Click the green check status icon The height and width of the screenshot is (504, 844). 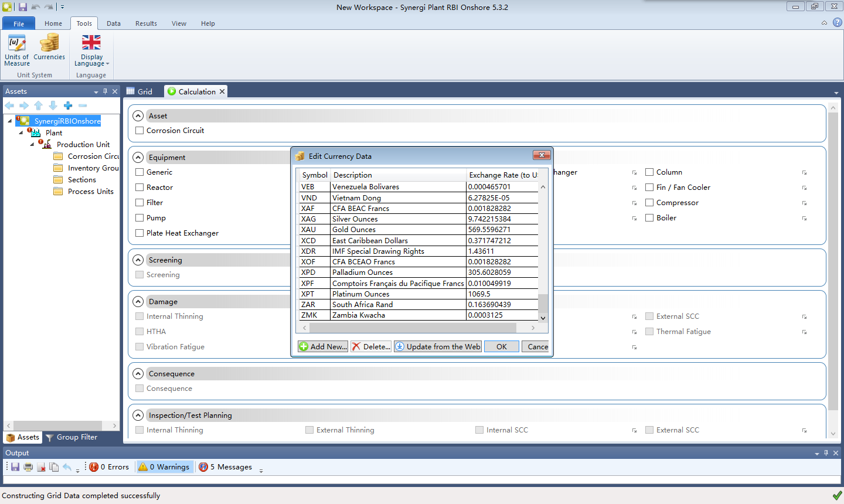[837, 496]
